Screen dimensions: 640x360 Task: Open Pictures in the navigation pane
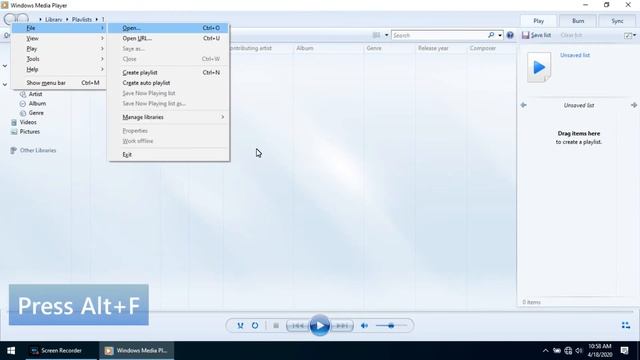(x=29, y=132)
